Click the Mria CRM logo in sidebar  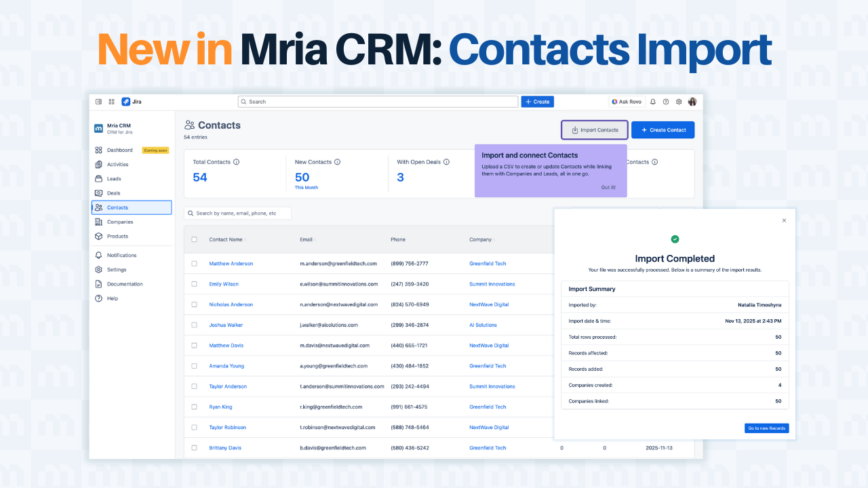click(98, 128)
